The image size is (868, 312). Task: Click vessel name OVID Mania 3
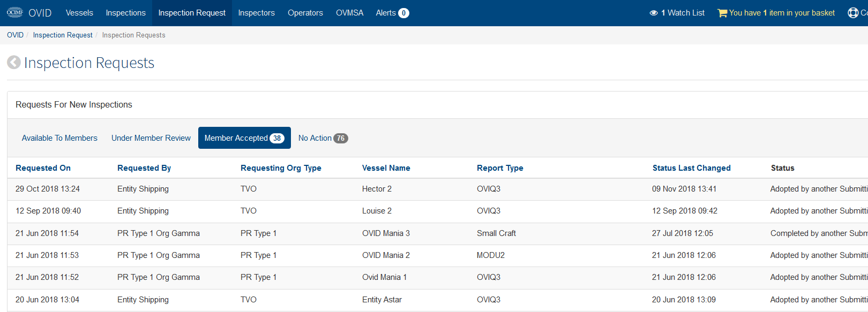386,233
